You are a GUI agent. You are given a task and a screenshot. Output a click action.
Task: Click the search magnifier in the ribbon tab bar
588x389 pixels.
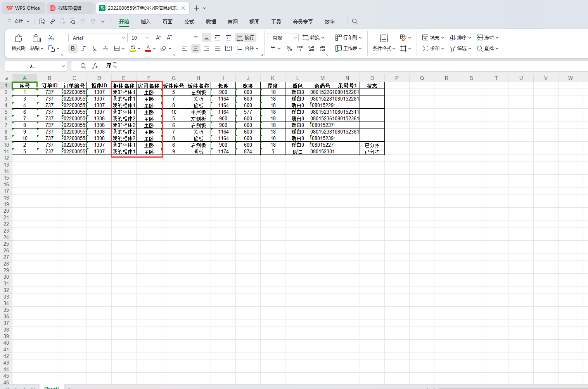click(x=355, y=21)
